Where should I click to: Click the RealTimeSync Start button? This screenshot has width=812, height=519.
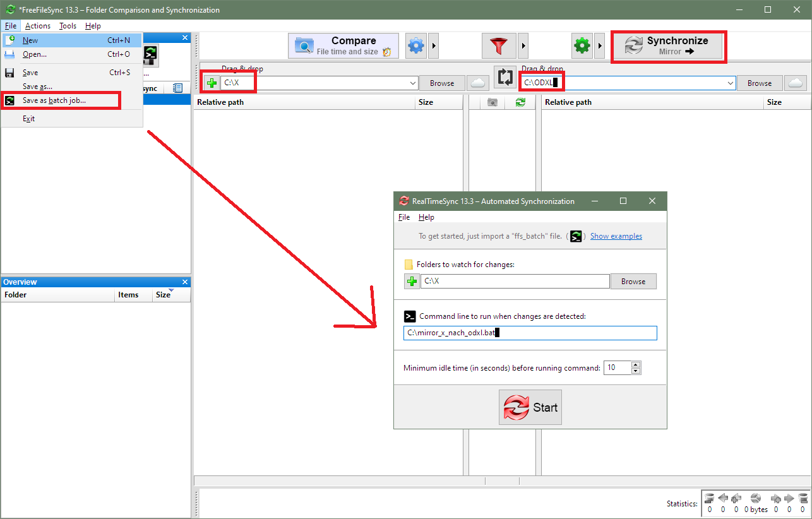click(x=530, y=407)
